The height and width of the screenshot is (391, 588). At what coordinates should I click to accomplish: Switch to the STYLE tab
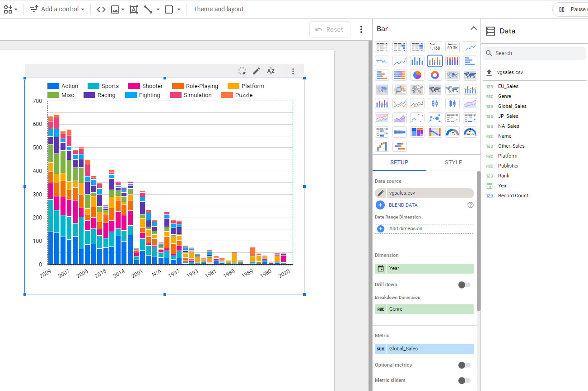[453, 163]
